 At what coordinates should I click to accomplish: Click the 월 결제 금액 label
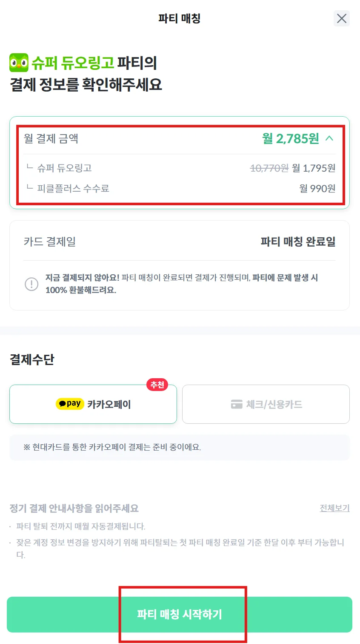(x=51, y=138)
